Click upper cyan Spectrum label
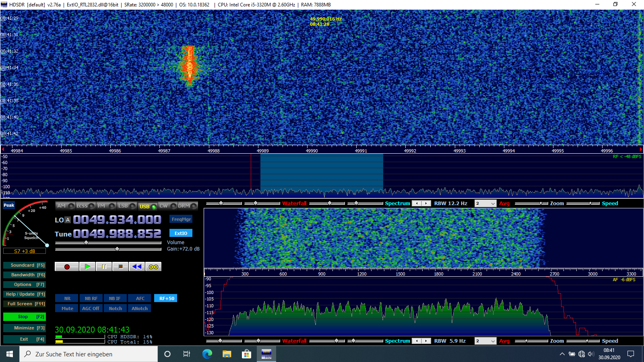644x362 pixels. click(x=397, y=204)
